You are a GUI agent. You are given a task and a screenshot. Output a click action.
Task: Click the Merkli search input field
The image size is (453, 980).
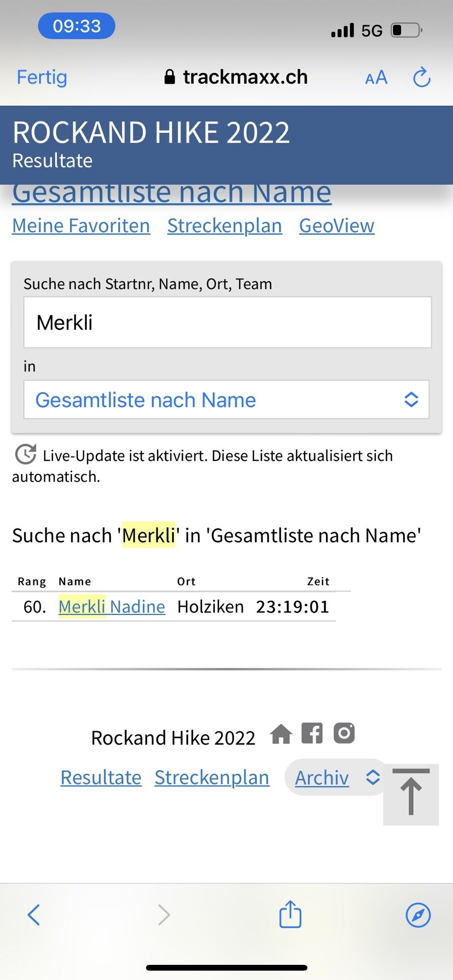pyautogui.click(x=227, y=322)
